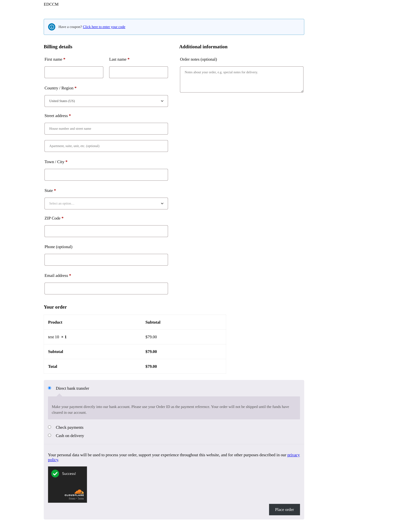The width and height of the screenshot is (400, 532).
Task: Click the Your order section heading
Action: coord(55,307)
